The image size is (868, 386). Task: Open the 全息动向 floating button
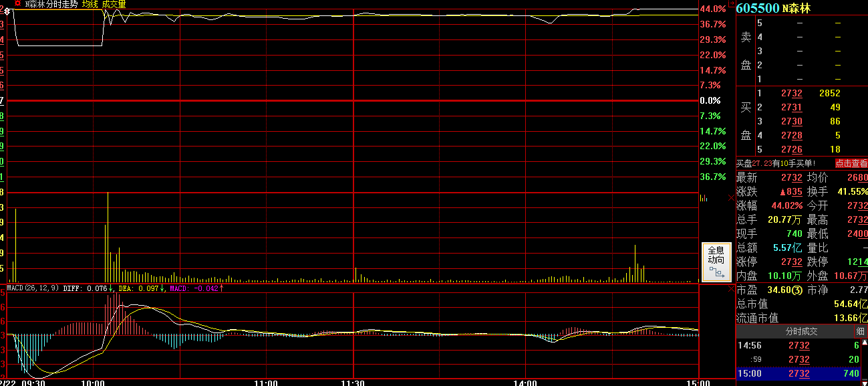pos(716,262)
